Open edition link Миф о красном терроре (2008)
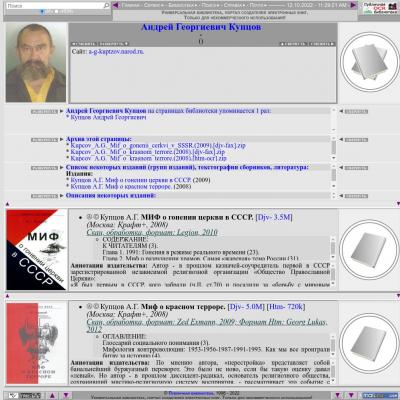Image resolution: width=400 pixels, height=400 pixels. (x=121, y=186)
